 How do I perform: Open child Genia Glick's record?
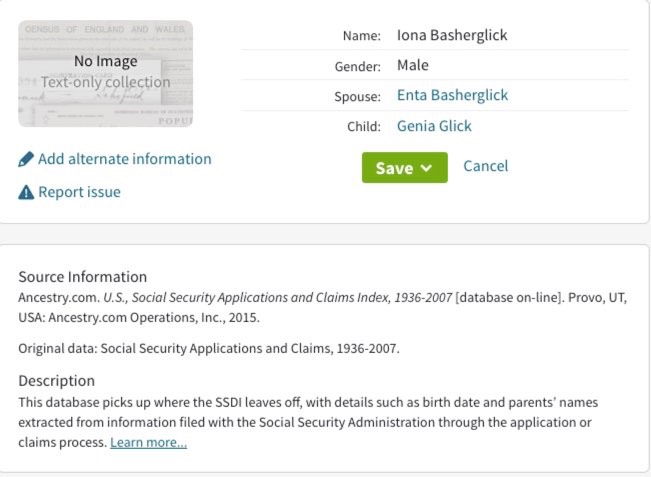point(434,126)
